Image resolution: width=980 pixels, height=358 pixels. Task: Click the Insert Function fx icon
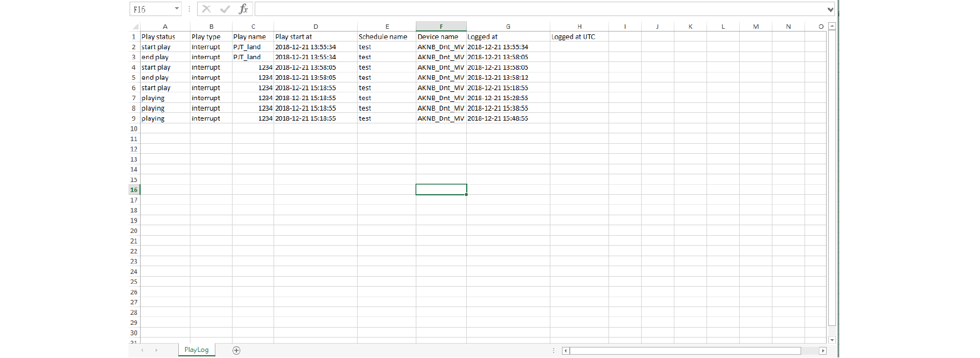point(243,9)
